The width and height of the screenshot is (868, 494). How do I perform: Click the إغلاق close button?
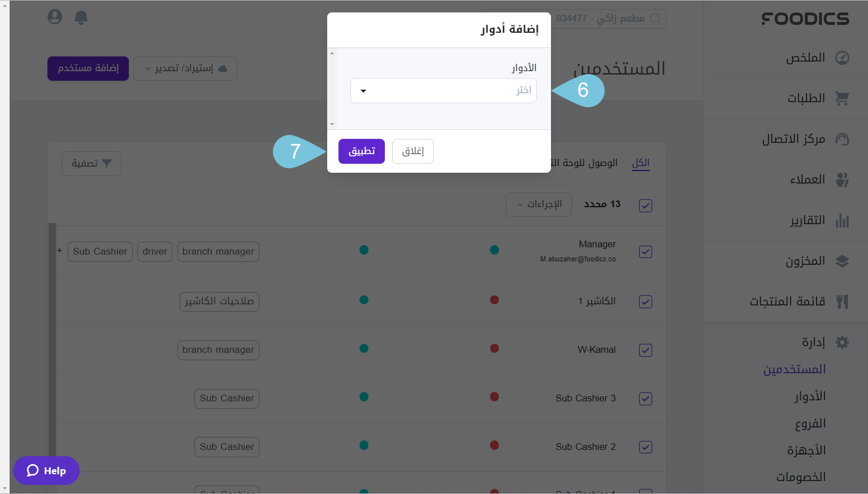413,151
